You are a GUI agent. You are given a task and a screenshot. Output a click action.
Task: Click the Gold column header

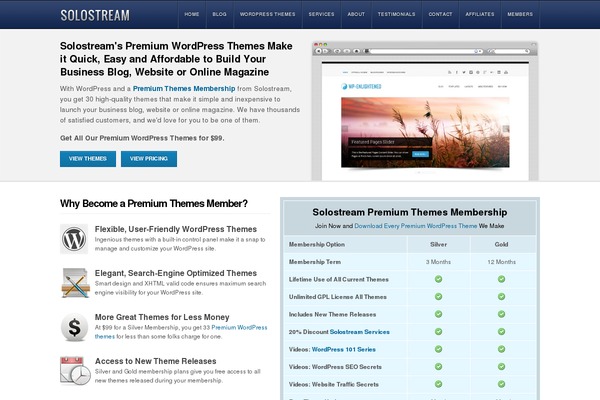tap(501, 244)
